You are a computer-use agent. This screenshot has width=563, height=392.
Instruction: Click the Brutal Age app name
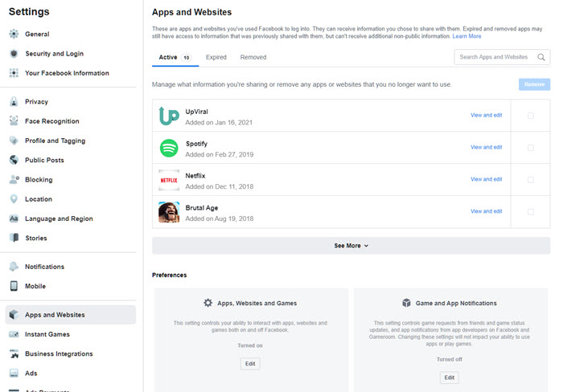click(201, 208)
